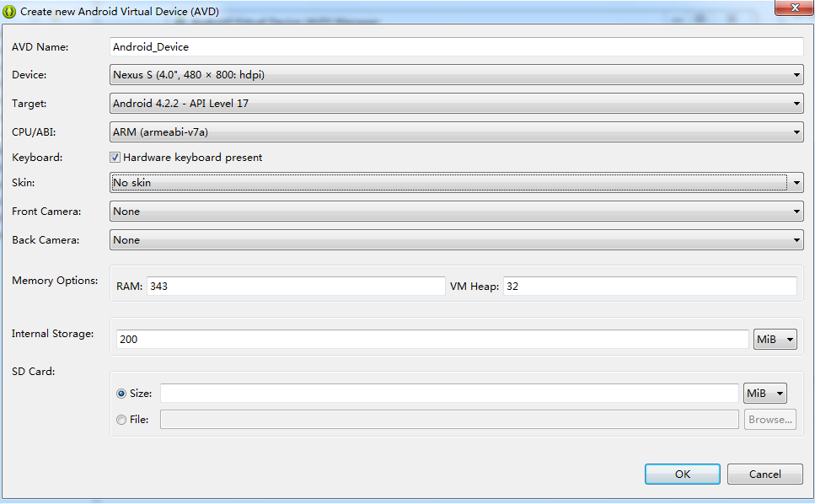This screenshot has height=504, width=815.
Task: Click the SD Card File path field
Action: coord(449,420)
